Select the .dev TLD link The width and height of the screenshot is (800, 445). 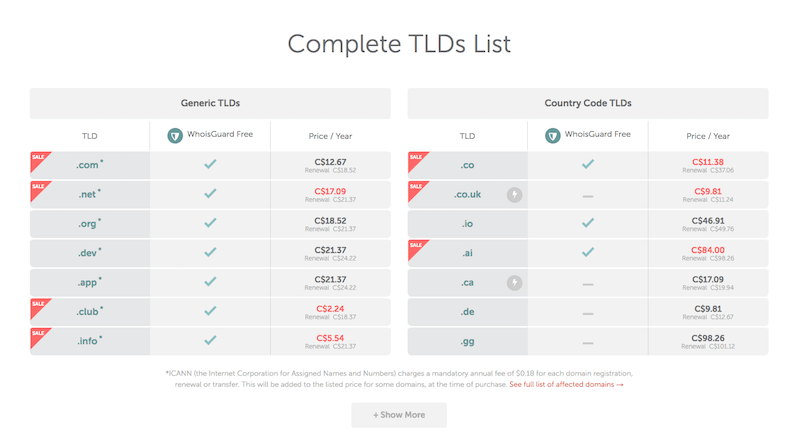(x=87, y=253)
